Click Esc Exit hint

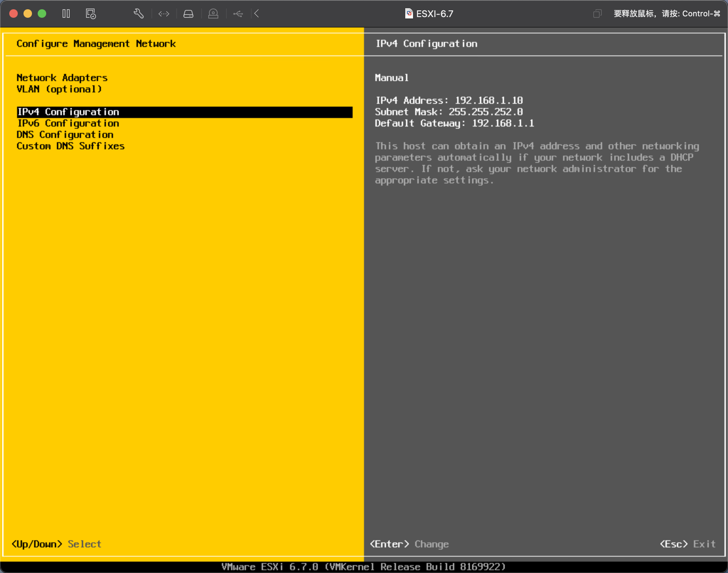687,544
